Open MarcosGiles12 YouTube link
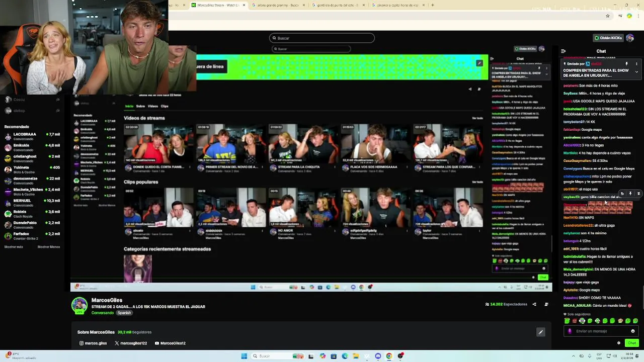644x362 pixels. (170, 343)
